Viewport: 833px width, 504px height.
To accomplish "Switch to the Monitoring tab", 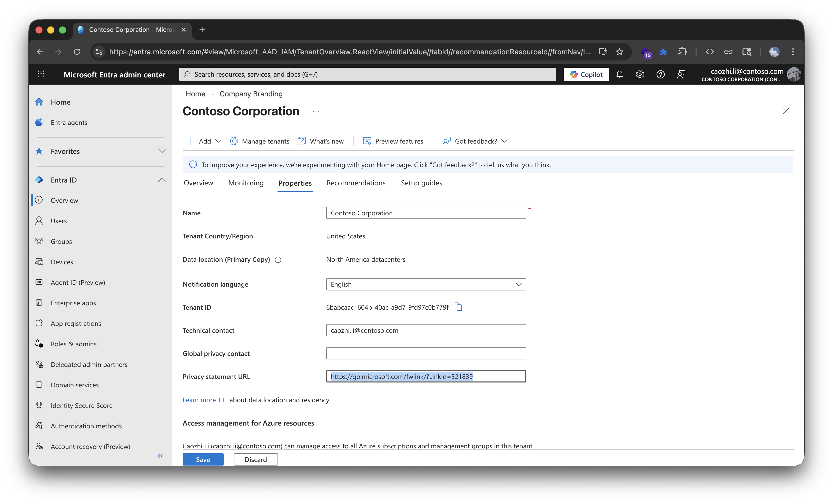I will pyautogui.click(x=246, y=183).
